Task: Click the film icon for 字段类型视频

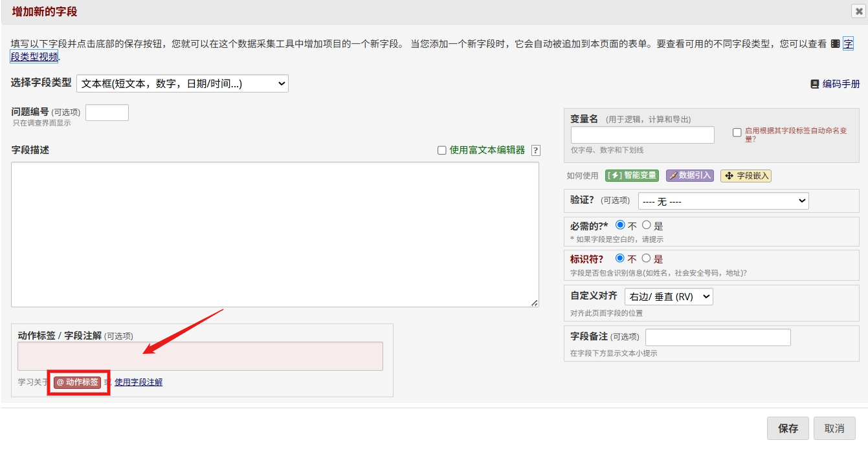Action: coord(836,44)
